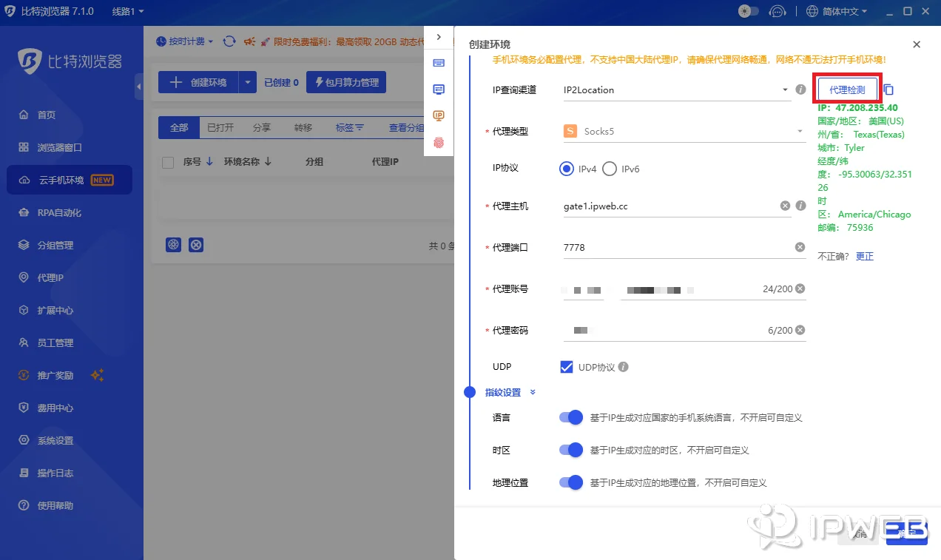Viewport: 941px width, 560px height.
Task: Click the orange IP monitor icon
Action: click(x=439, y=115)
